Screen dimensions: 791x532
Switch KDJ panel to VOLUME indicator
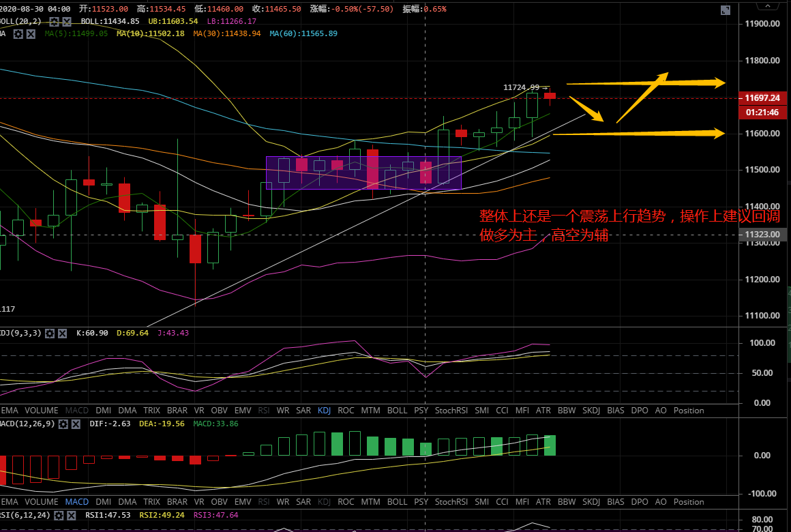click(41, 411)
